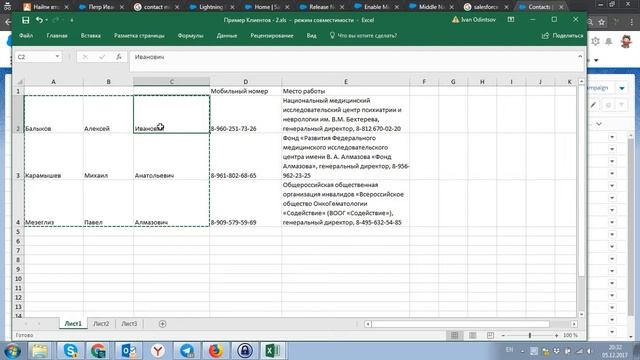Switch to sheet tab Лист1
640x360 pixels.
73,324
